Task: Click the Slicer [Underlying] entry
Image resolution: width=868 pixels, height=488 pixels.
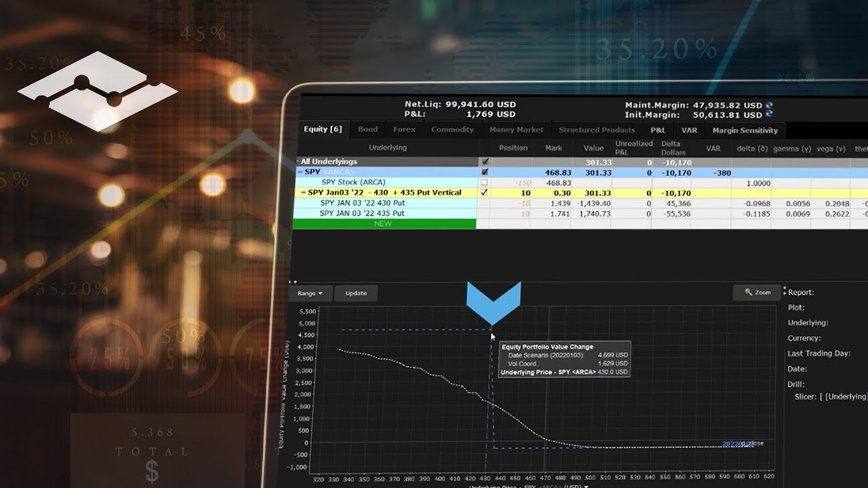Action: click(x=831, y=396)
